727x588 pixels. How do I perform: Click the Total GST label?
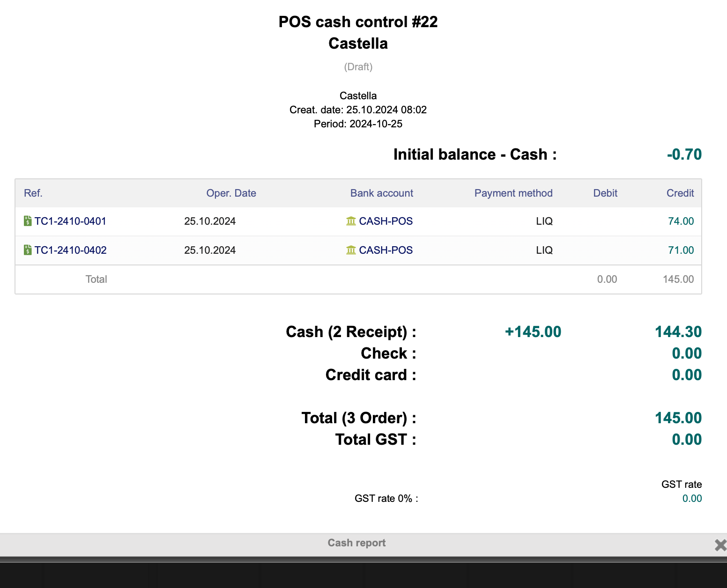(x=376, y=440)
